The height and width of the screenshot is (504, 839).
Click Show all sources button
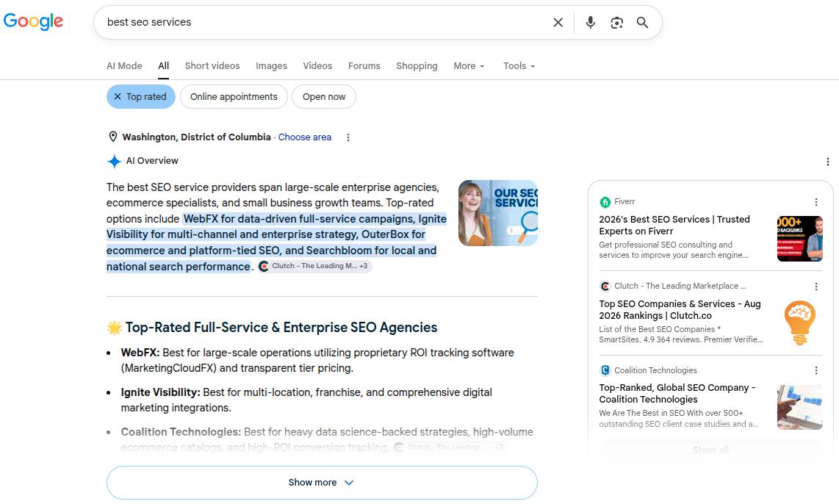pos(710,450)
